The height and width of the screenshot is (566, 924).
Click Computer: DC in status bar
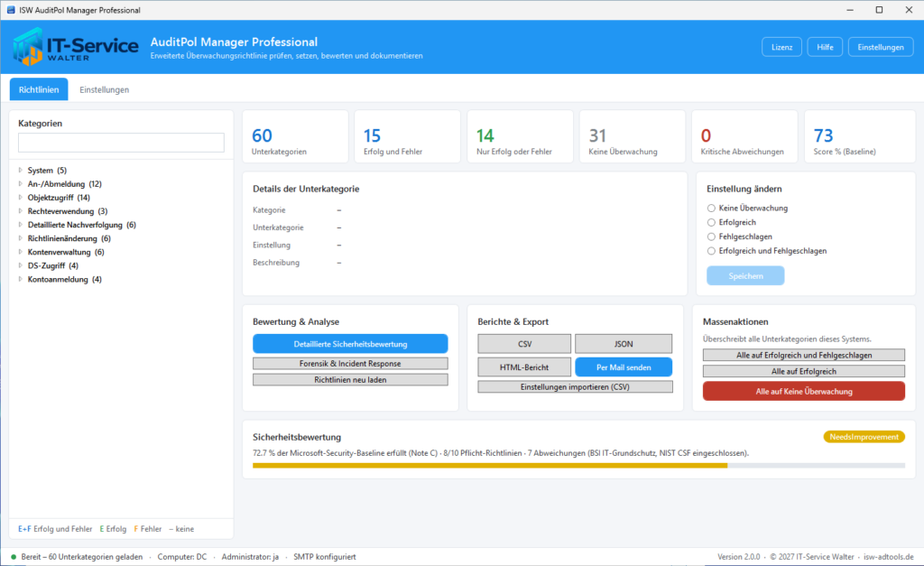coord(182,557)
